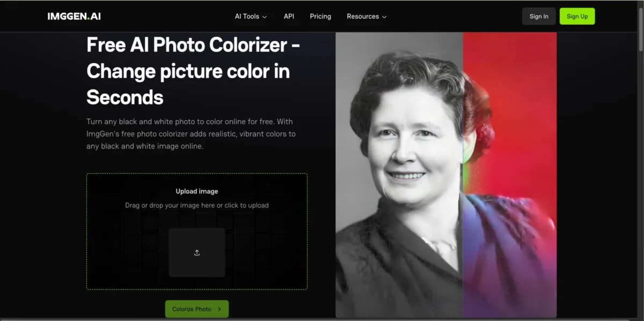Go to Pricing in the top navigation
644x321 pixels.
(320, 16)
